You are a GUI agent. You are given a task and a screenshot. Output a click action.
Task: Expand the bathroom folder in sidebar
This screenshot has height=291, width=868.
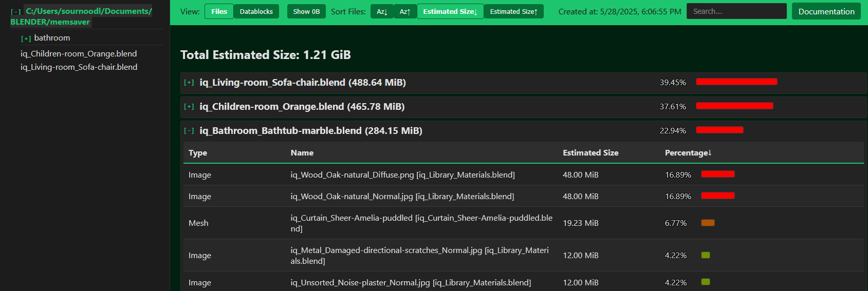(26, 38)
